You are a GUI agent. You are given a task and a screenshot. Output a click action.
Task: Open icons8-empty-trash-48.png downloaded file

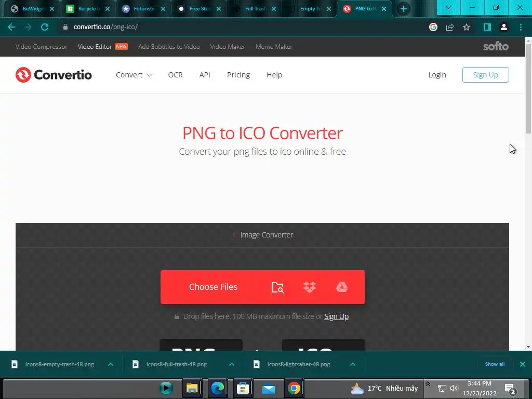click(x=54, y=364)
